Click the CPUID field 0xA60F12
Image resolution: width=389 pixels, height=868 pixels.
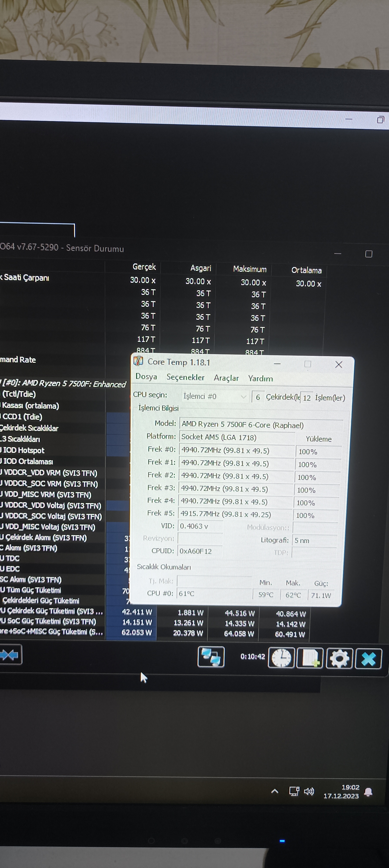click(200, 551)
